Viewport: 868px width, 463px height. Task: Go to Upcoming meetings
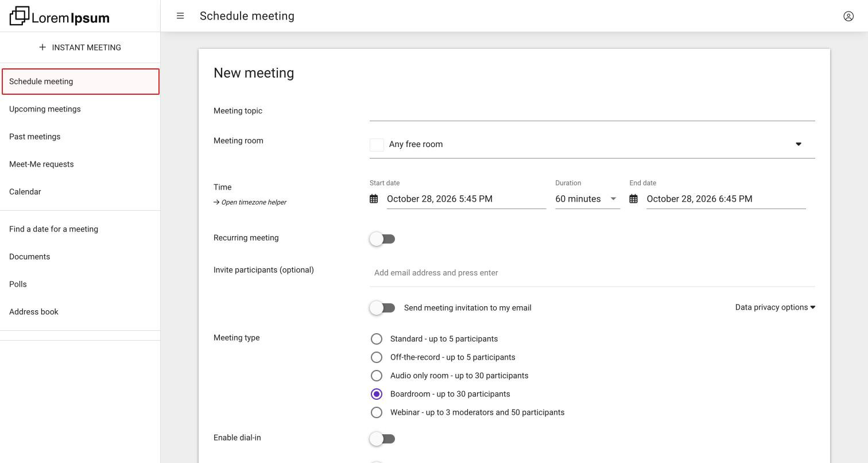(80, 109)
